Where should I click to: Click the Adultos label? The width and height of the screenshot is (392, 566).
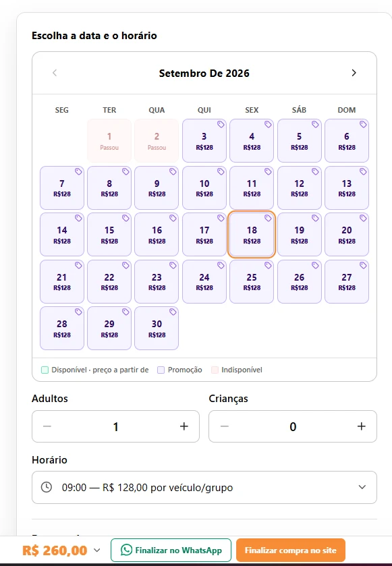point(50,399)
